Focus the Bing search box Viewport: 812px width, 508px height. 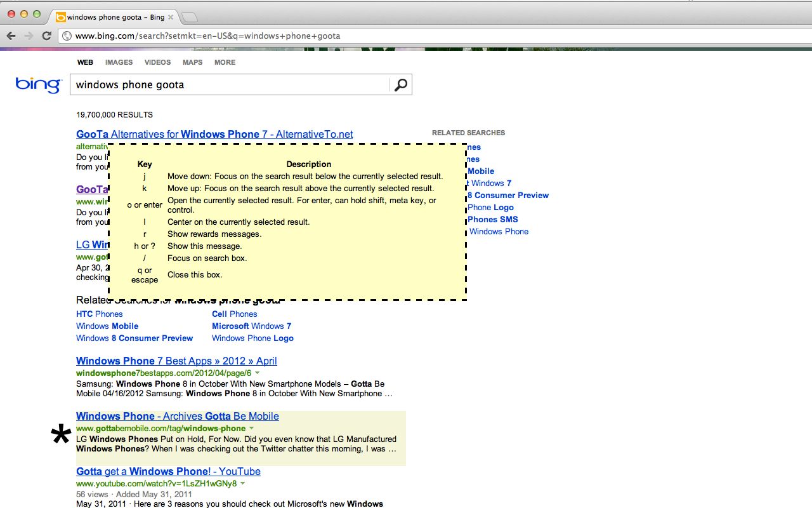229,85
